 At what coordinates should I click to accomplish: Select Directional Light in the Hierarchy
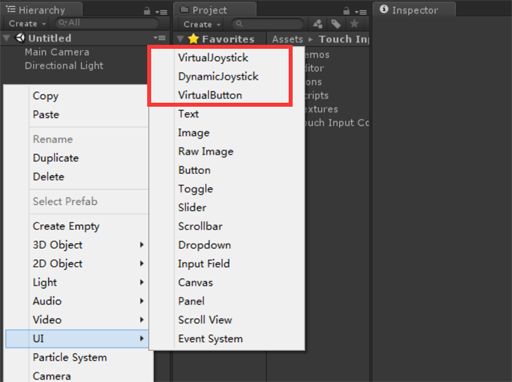pos(64,66)
